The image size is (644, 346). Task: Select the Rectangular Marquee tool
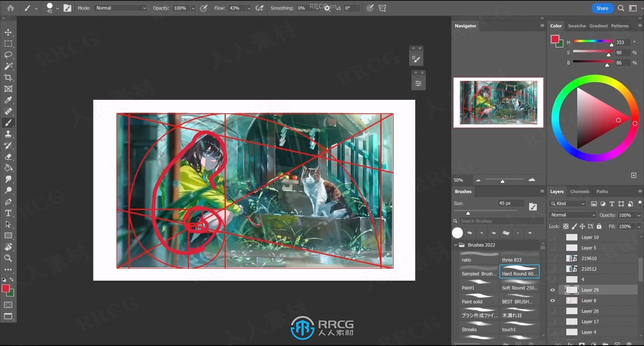pyautogui.click(x=8, y=44)
